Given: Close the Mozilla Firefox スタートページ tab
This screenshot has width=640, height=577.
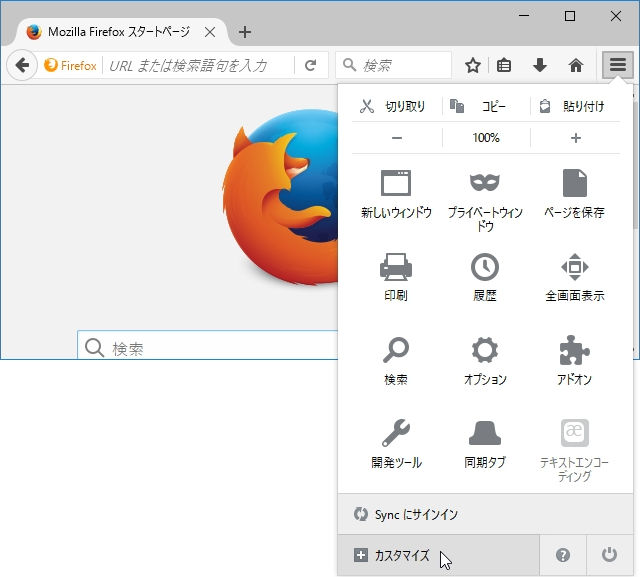Looking at the screenshot, I should point(210,32).
